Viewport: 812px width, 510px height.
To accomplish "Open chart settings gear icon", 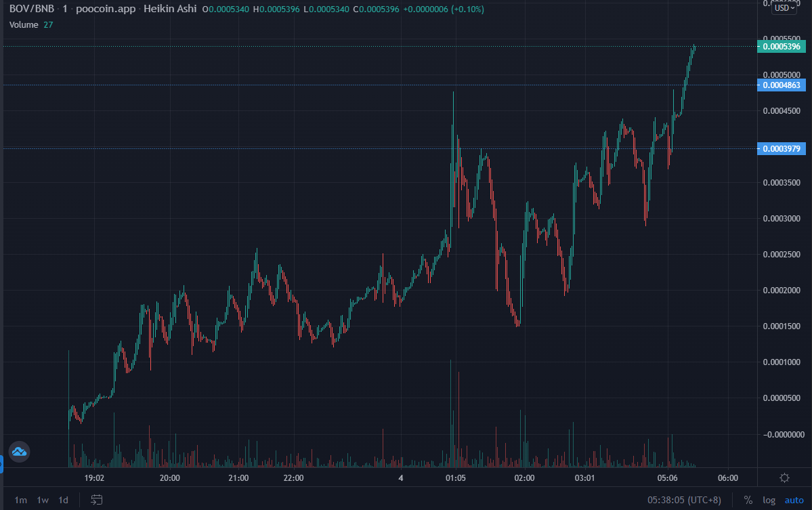I will [x=784, y=478].
